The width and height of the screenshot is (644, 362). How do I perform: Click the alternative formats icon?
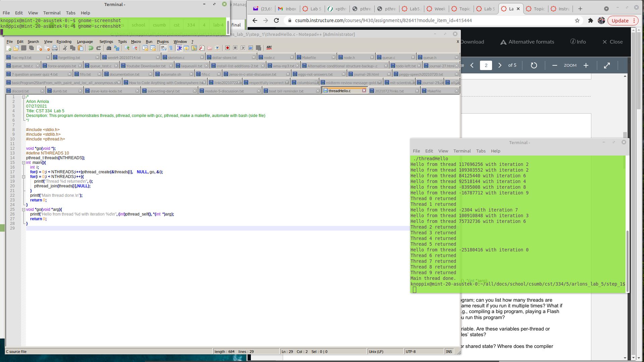[x=503, y=42]
